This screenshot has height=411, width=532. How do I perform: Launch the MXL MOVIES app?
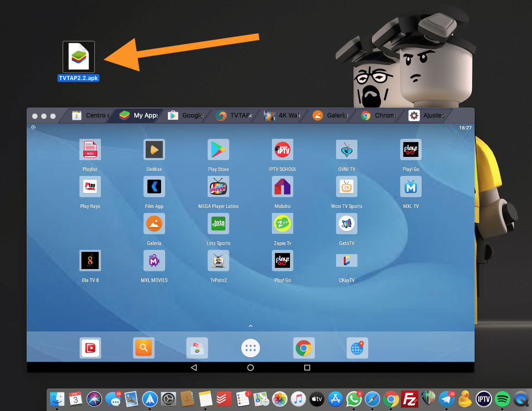click(154, 260)
